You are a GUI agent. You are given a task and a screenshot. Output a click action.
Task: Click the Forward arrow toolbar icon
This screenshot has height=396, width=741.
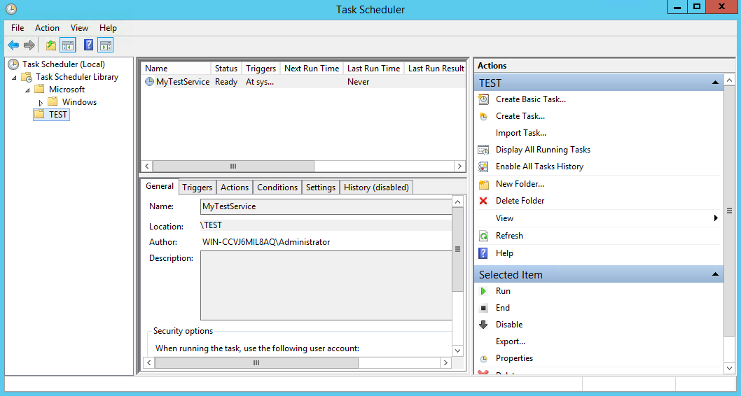coord(29,45)
